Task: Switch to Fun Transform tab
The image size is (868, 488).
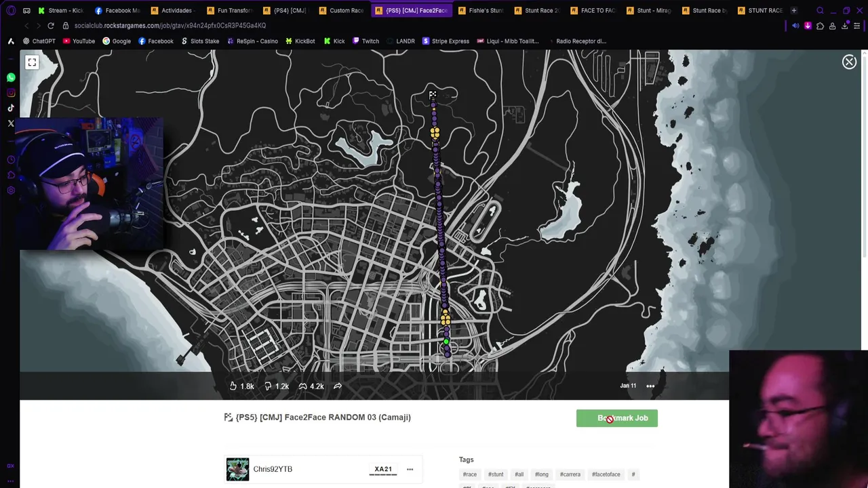Action: 229,11
